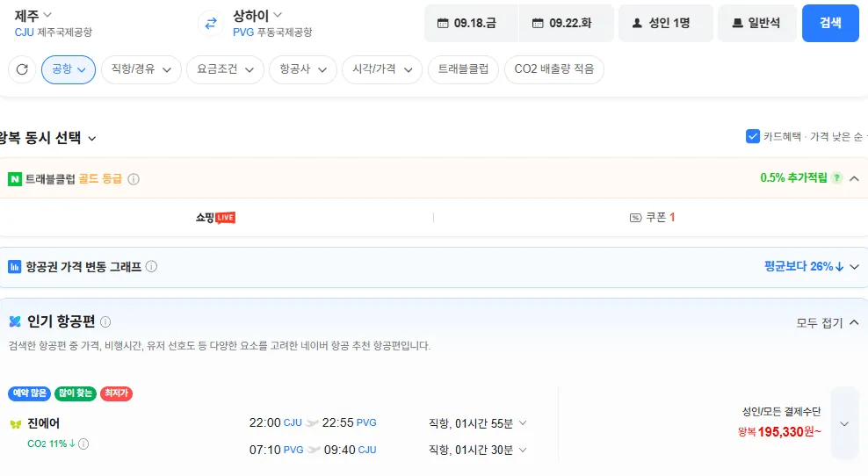
Task: Click the 예약 많은 badge
Action: tap(29, 393)
